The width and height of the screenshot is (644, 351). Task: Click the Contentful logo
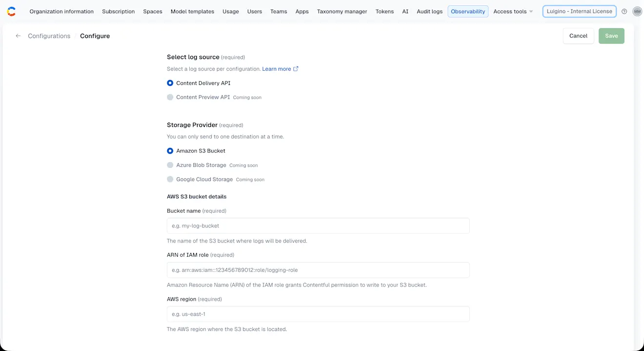[11, 11]
